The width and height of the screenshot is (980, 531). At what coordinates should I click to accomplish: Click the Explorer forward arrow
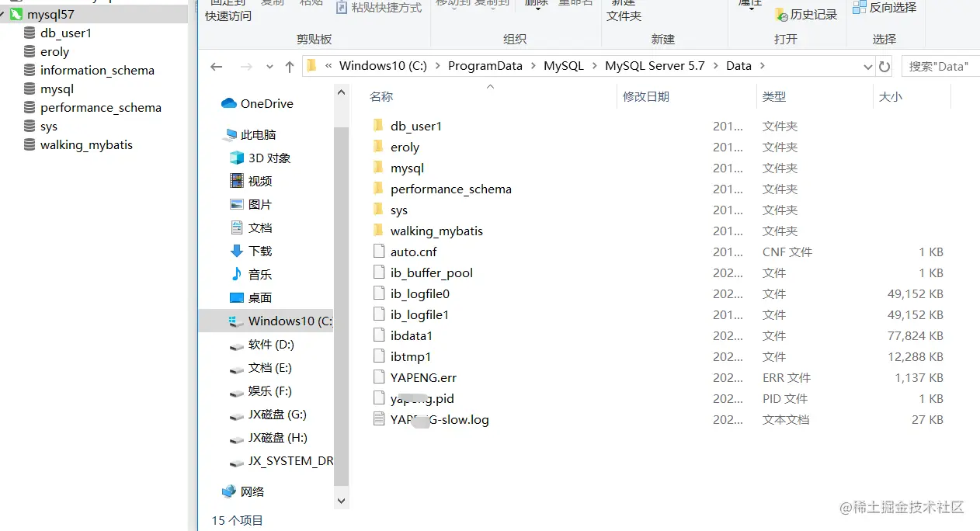tap(246, 67)
